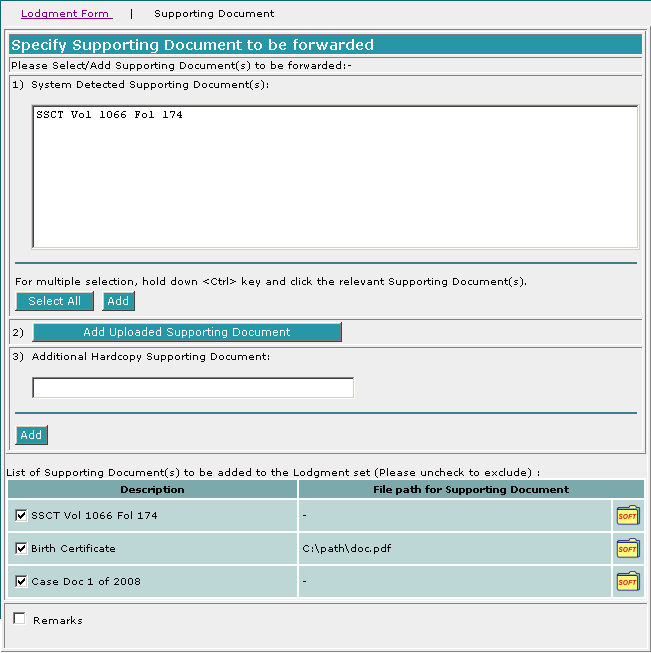
Task: Click SOFT folder icon for SSCT Vol 1066 row
Action: (627, 516)
